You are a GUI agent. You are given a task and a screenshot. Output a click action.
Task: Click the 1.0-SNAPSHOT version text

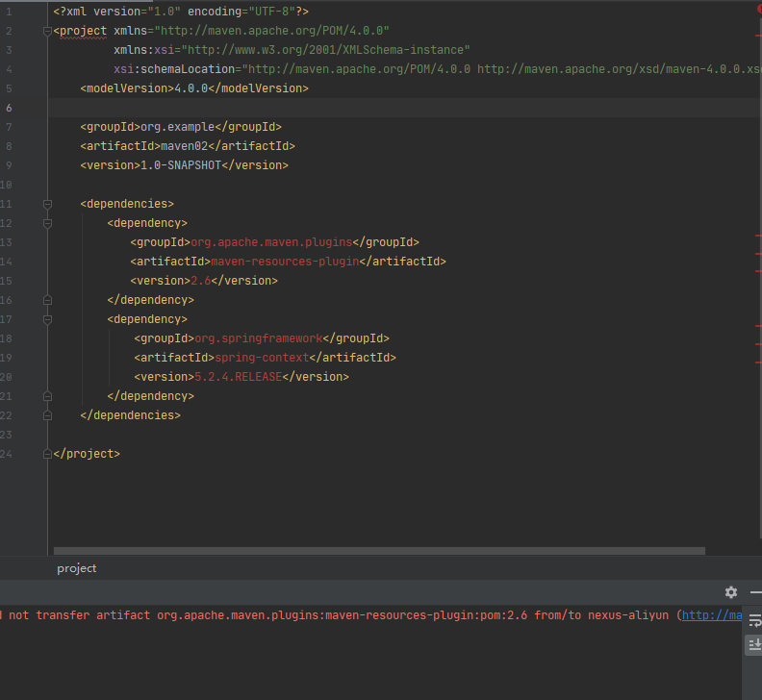[181, 165]
